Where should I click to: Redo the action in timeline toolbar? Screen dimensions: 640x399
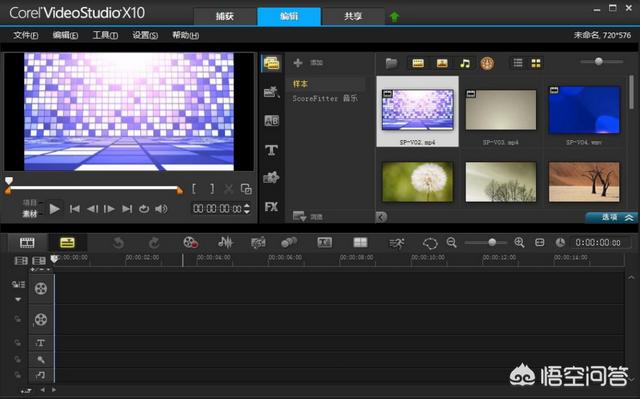pos(154,243)
